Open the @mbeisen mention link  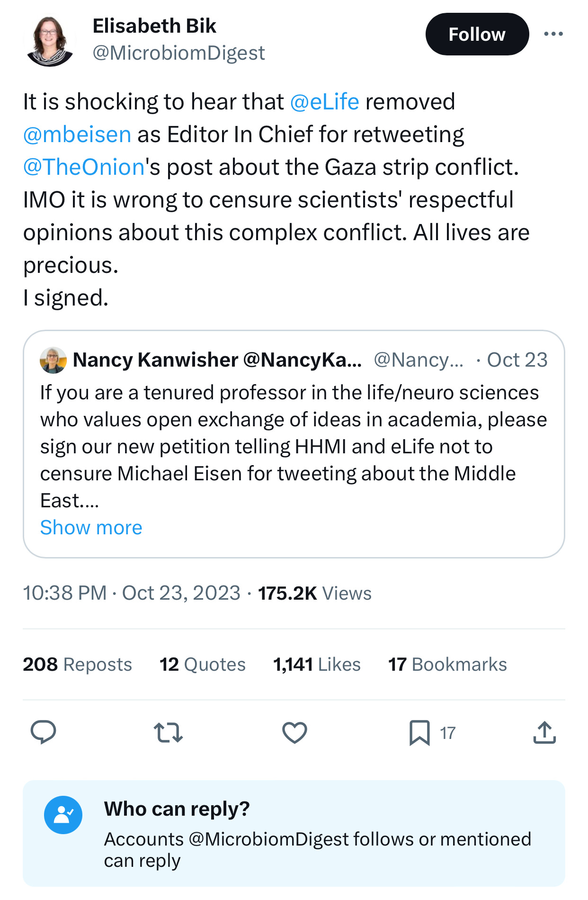pos(77,135)
